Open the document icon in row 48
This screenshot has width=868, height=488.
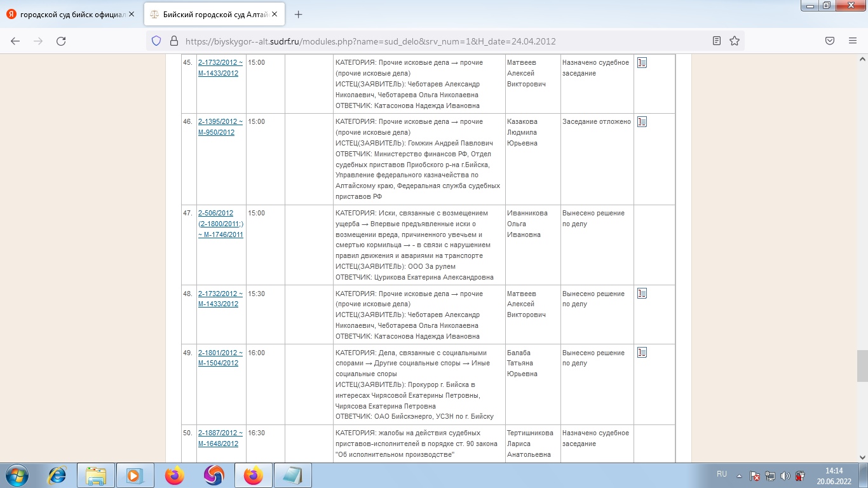pos(643,294)
